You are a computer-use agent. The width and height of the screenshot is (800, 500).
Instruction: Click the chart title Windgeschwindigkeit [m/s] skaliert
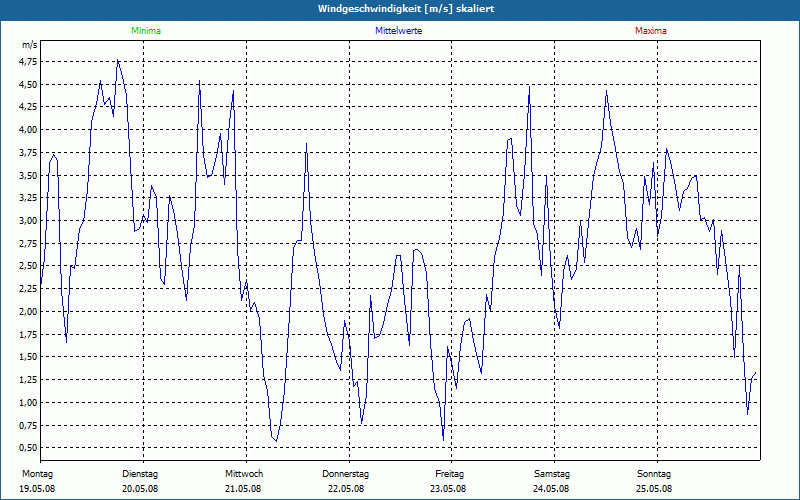[x=406, y=9]
